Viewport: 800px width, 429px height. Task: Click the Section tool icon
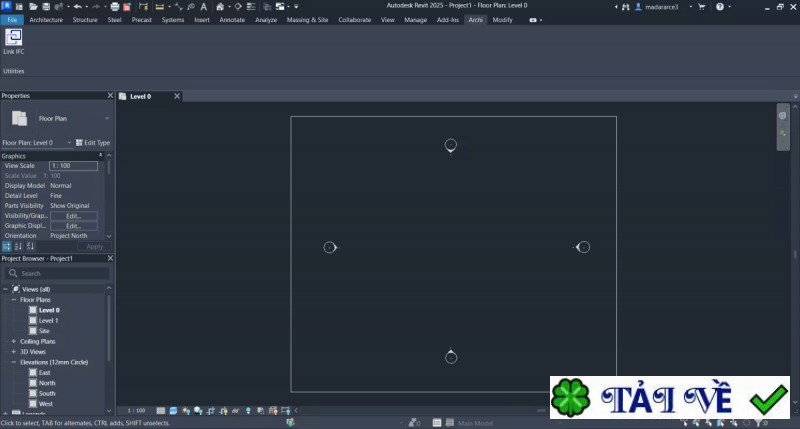click(238, 7)
